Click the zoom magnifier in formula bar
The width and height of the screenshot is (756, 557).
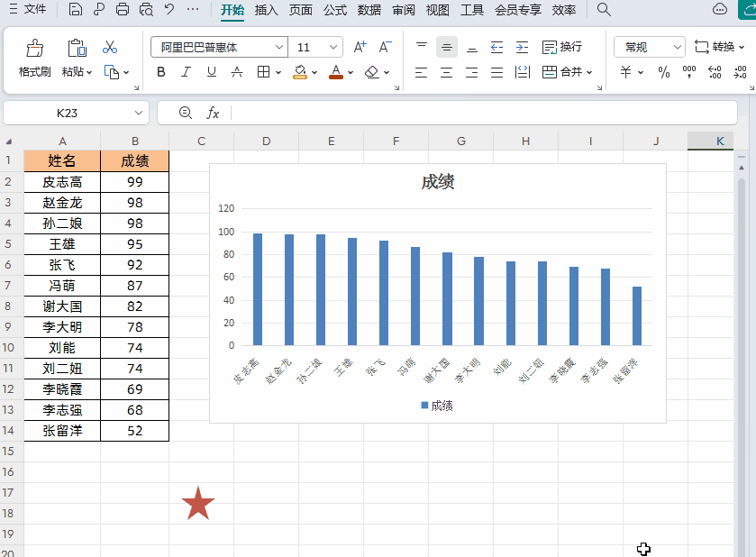185,113
